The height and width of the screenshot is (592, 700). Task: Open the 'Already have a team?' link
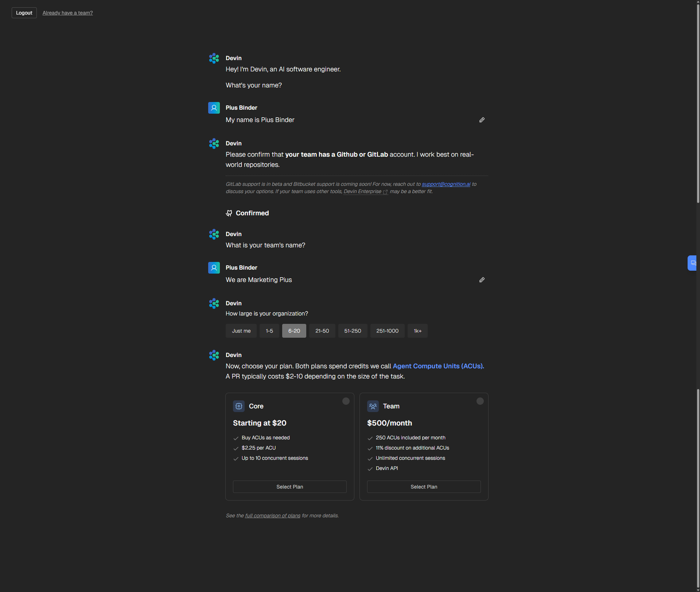point(67,13)
